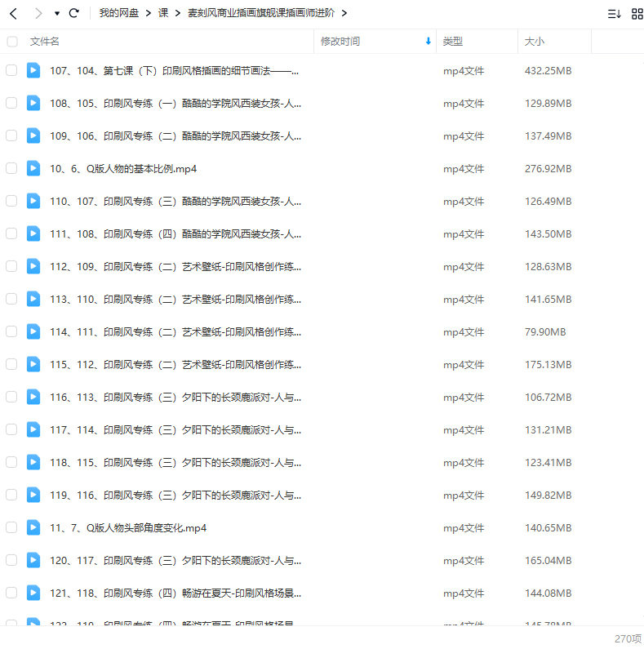Click the 修改时间 sort arrow
The width and height of the screenshot is (644, 649).
[428, 41]
